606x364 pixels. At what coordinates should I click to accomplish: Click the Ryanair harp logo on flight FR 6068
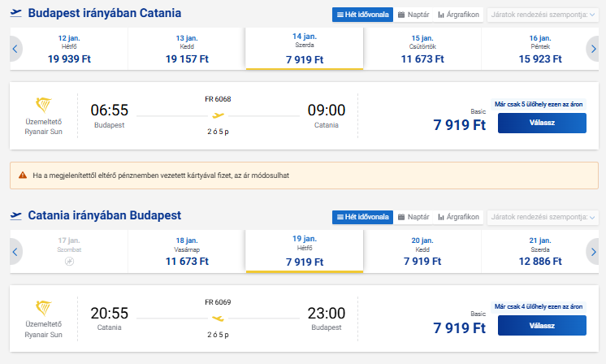coord(43,105)
